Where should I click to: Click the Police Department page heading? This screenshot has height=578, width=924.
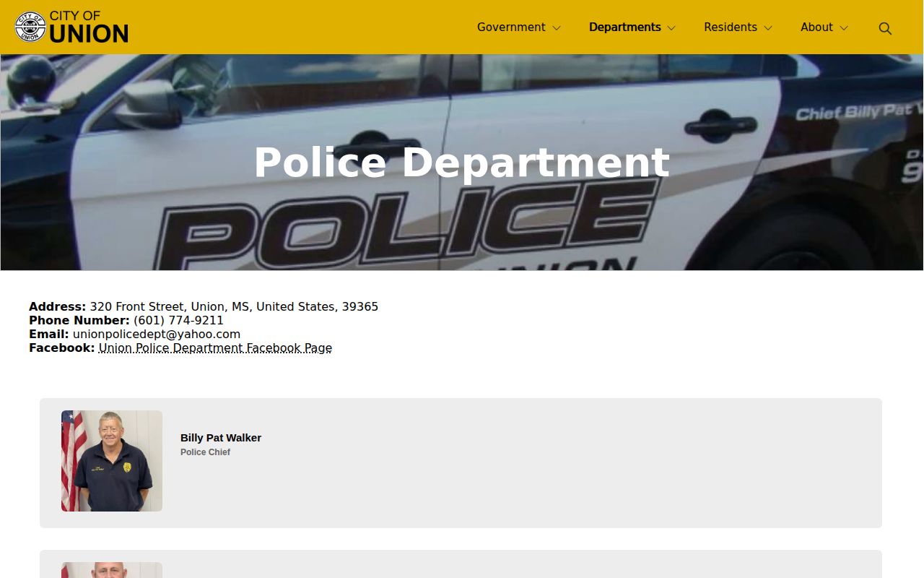[462, 163]
